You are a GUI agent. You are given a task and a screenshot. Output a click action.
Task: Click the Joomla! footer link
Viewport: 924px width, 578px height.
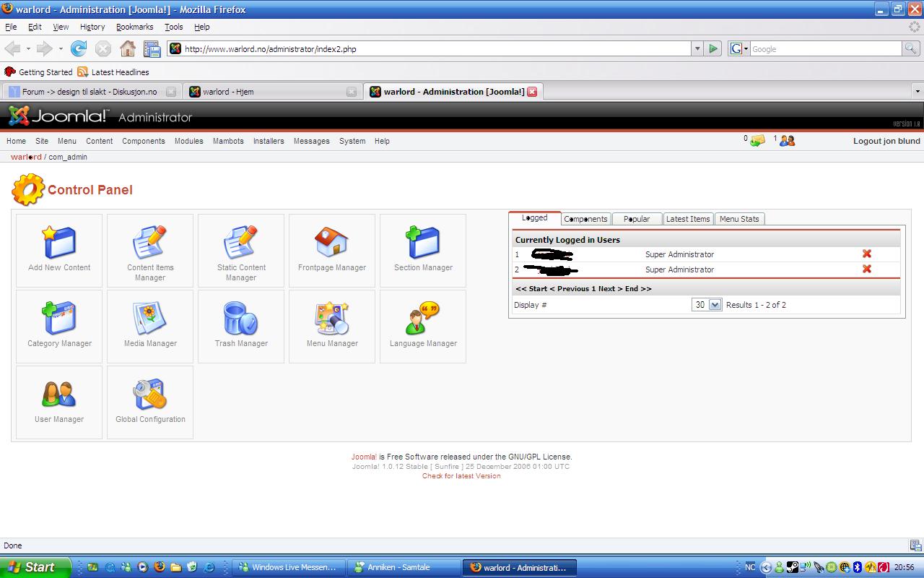click(364, 457)
